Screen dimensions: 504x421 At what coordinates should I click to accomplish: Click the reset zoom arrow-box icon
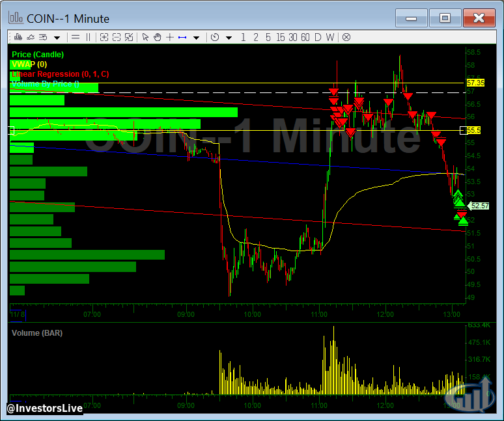(x=129, y=37)
